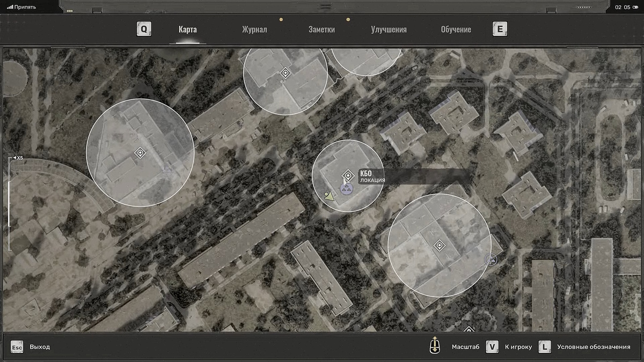Click the partially visible marker at bottom edge
The height and width of the screenshot is (362, 644).
469,329
